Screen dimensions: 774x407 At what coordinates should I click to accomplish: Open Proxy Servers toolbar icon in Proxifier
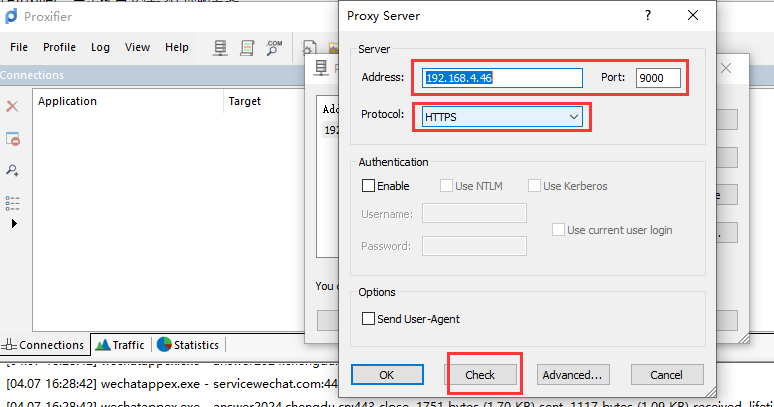tap(220, 47)
